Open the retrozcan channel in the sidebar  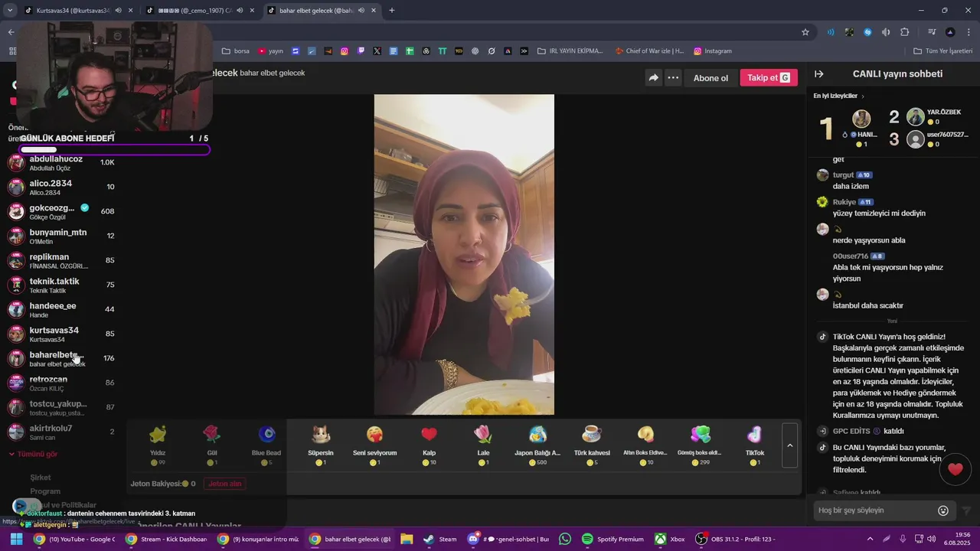pos(61,383)
